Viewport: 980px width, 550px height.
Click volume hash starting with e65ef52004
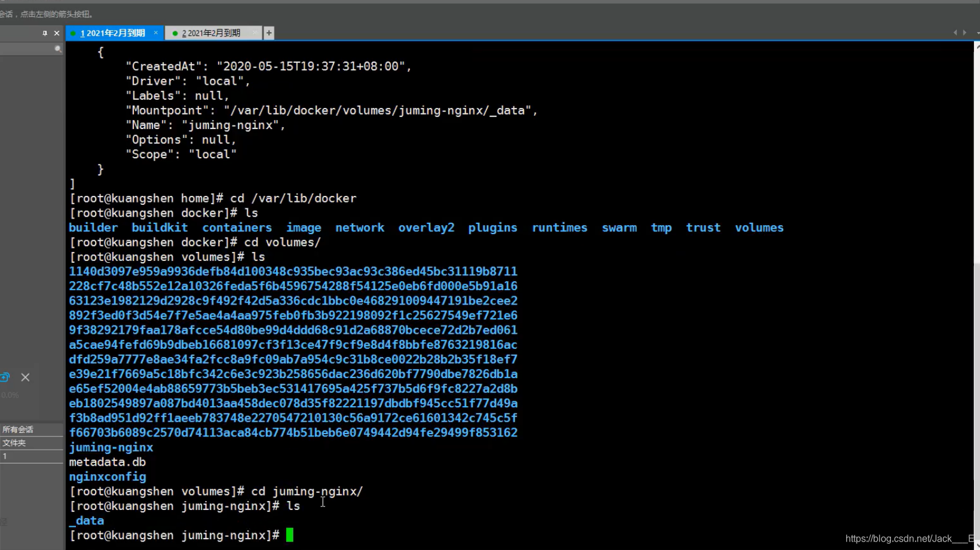pos(293,389)
